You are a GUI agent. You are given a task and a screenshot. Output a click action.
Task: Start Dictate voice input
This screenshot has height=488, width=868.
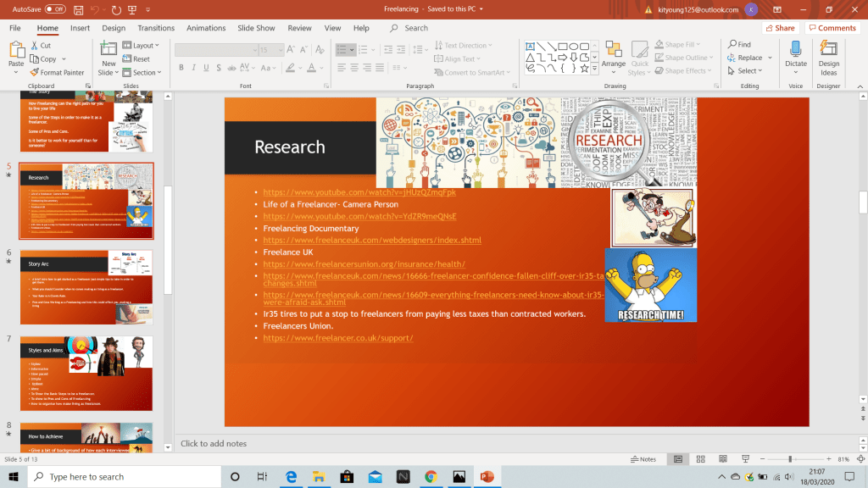(796, 58)
